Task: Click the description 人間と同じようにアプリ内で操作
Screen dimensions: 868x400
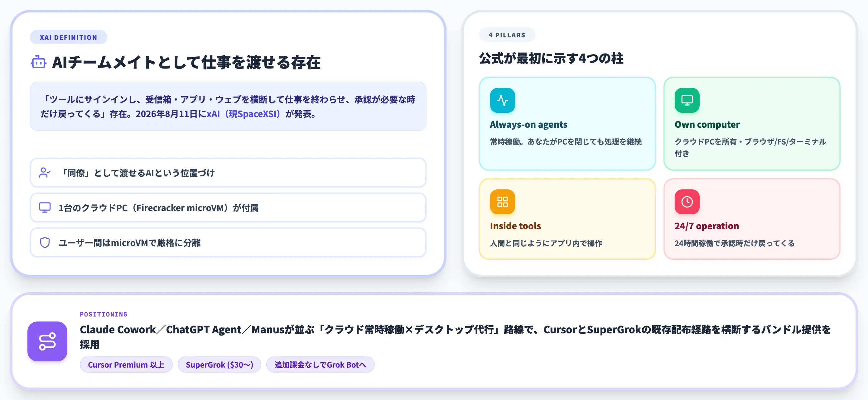Action: coord(546,243)
